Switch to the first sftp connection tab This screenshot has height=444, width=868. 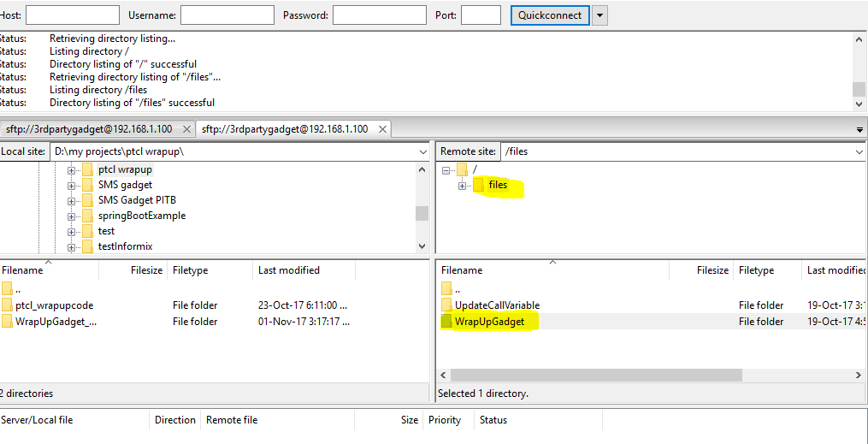click(89, 129)
